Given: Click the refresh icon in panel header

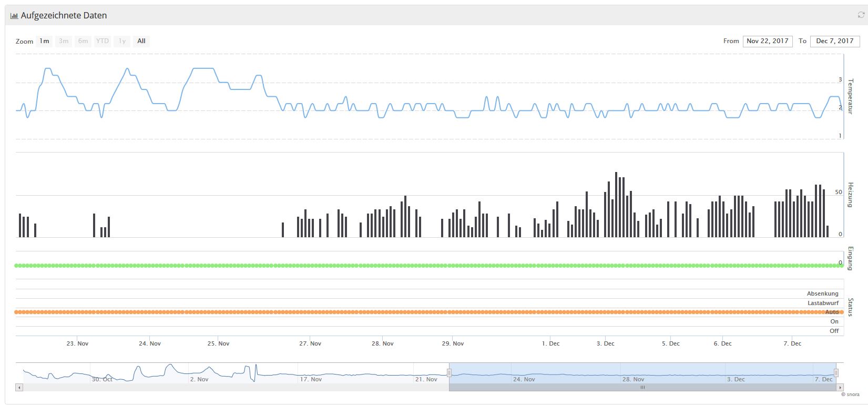Looking at the screenshot, I should (861, 15).
